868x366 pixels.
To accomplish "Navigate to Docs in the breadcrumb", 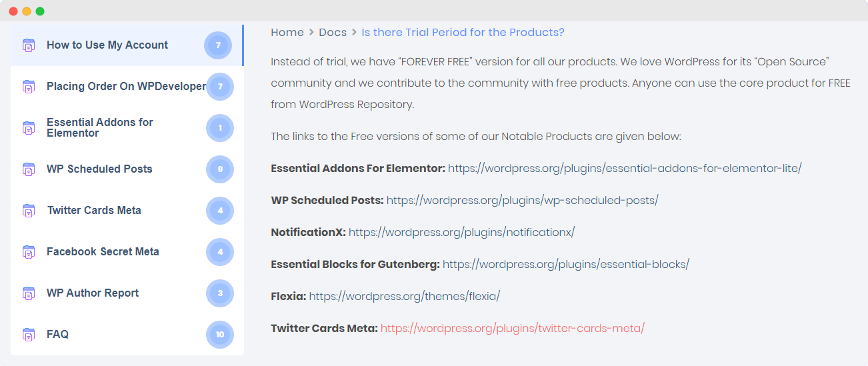I will pos(333,33).
